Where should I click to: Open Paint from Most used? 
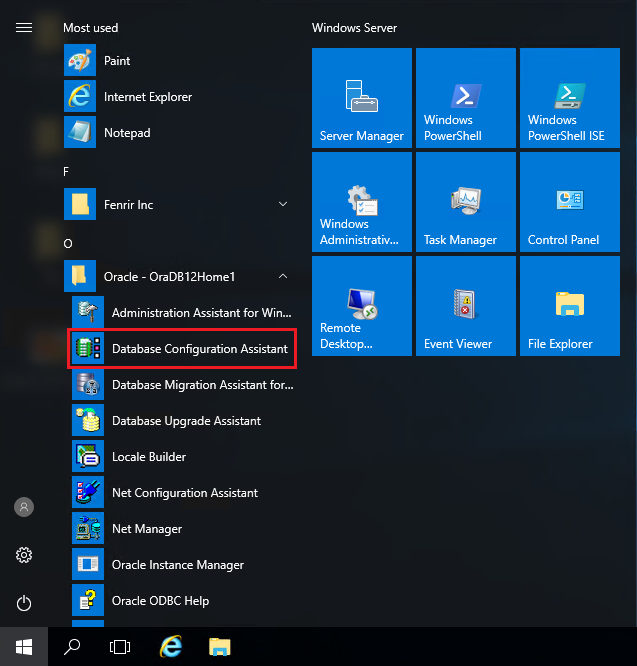coord(178,61)
